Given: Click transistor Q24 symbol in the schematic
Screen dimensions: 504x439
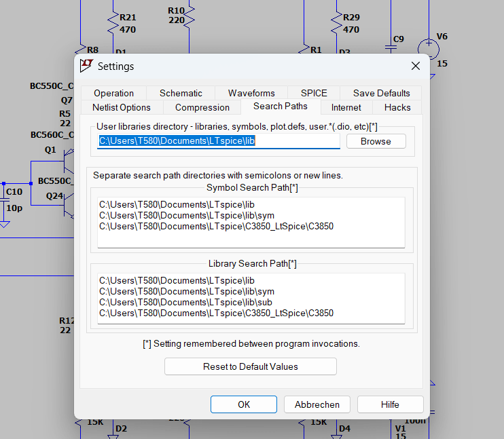Looking at the screenshot, I should point(69,206).
